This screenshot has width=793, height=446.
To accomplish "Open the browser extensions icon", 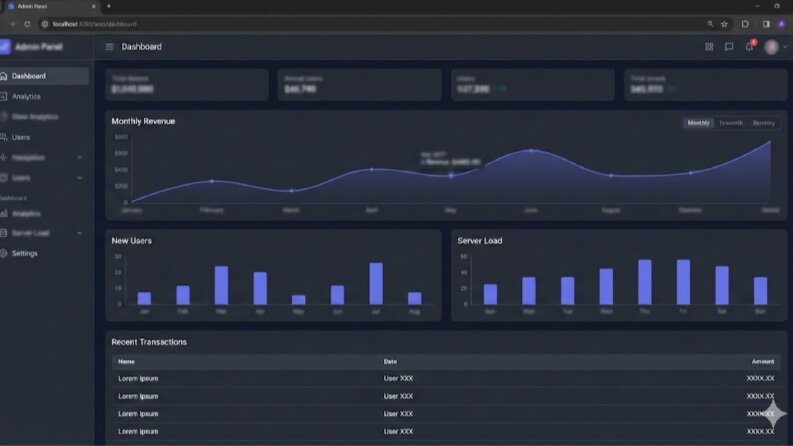I will coord(745,24).
